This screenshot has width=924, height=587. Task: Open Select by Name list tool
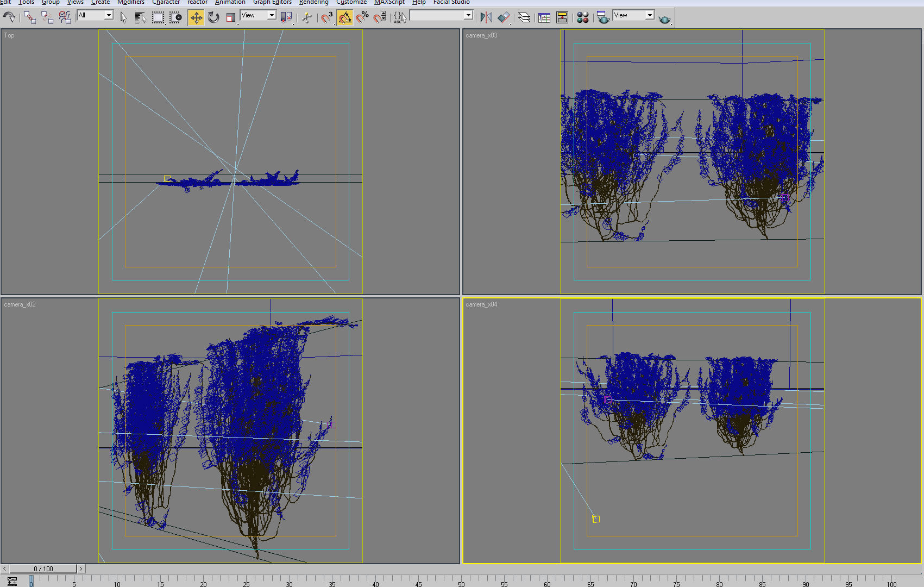click(x=140, y=17)
